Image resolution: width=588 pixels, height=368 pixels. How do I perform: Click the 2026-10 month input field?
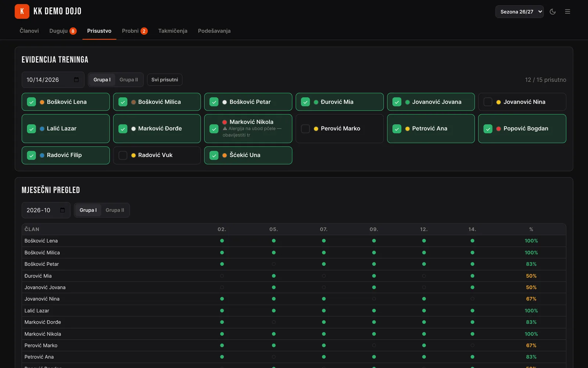click(46, 210)
